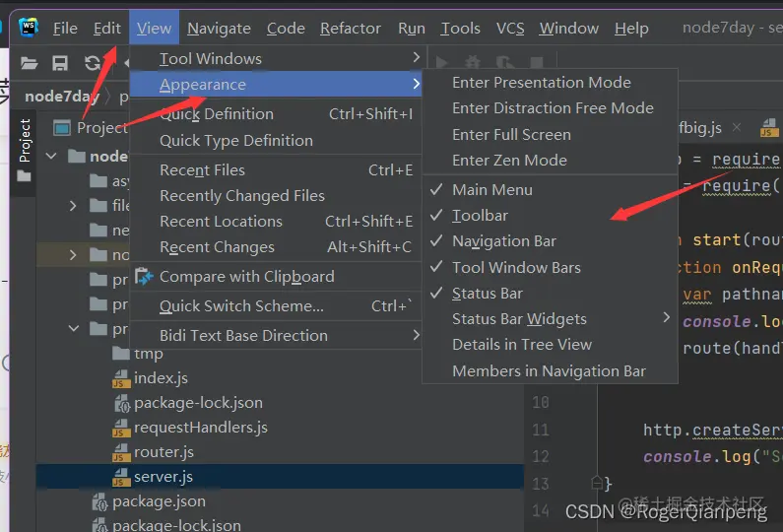Click the router.js file icon
Screen dimensions: 783x532
tap(120, 452)
